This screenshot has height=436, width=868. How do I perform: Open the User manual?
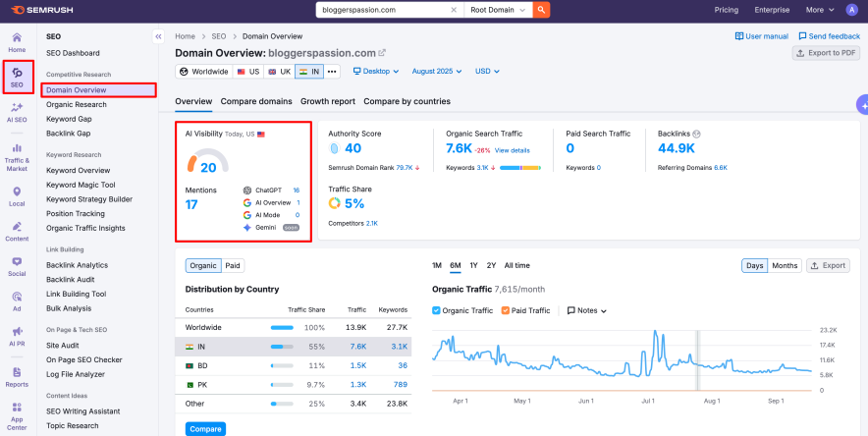(x=762, y=36)
